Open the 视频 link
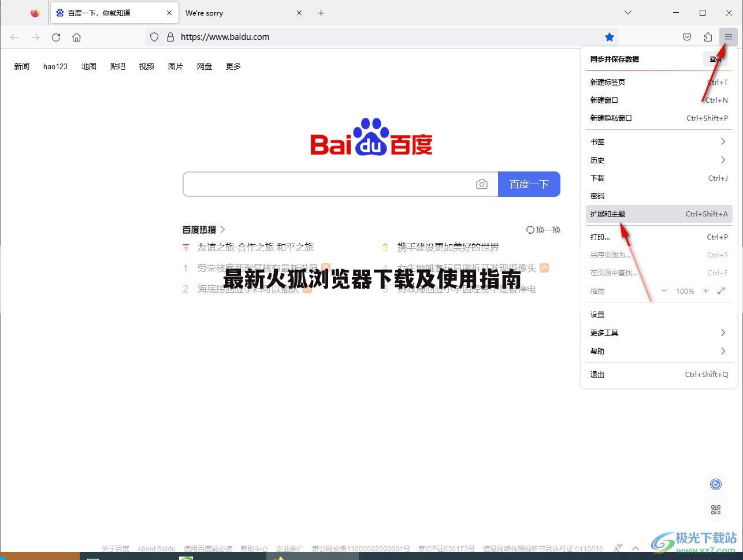Image resolution: width=743 pixels, height=560 pixels. click(147, 66)
